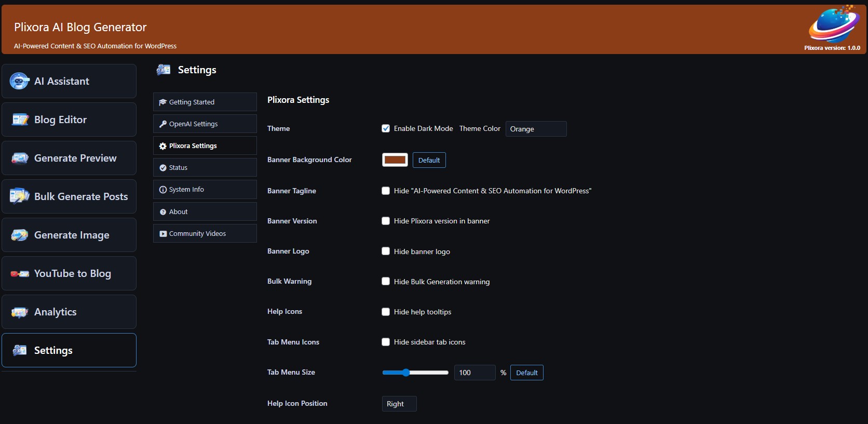
Task: Reset banner background color with Default button
Action: (429, 160)
